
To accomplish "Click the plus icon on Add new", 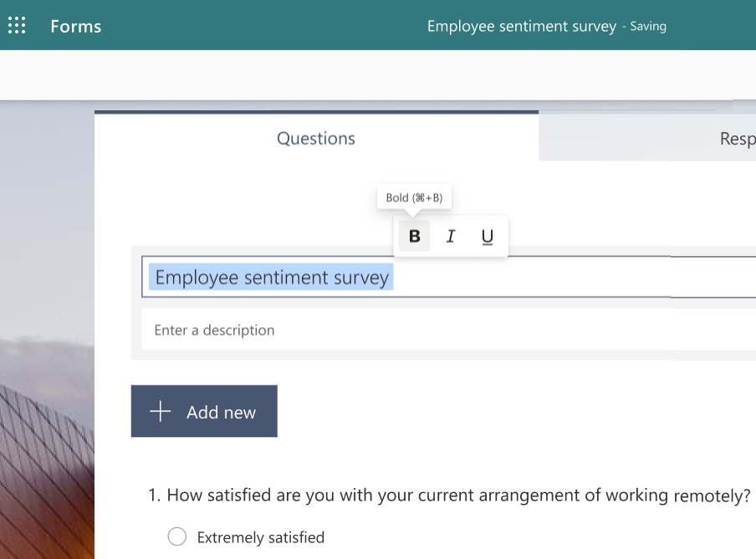I will pyautogui.click(x=160, y=411).
